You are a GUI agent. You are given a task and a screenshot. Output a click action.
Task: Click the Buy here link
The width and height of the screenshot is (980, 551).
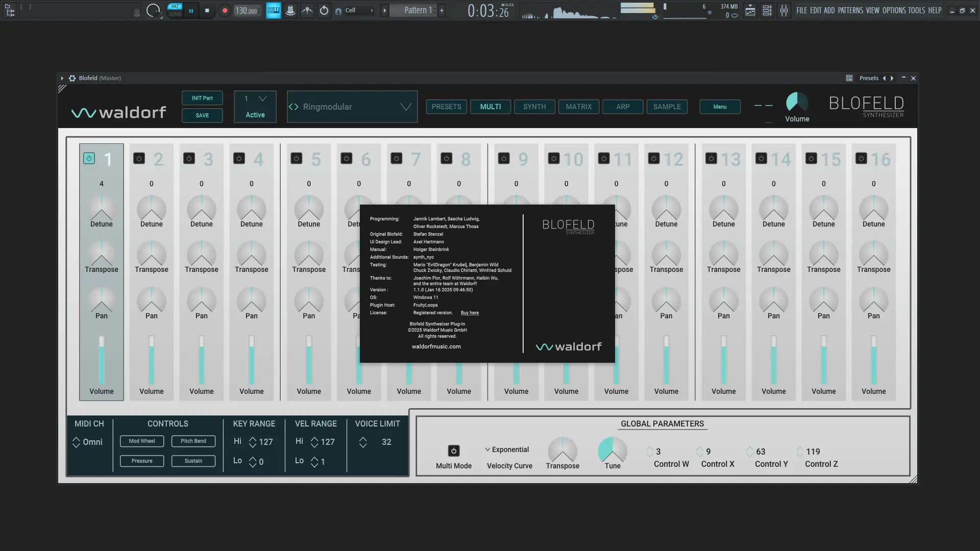(470, 313)
